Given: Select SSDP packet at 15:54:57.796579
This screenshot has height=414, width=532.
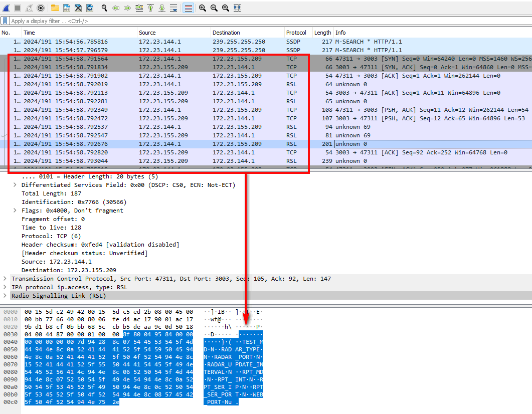Looking at the screenshot, I should [x=266, y=50].
